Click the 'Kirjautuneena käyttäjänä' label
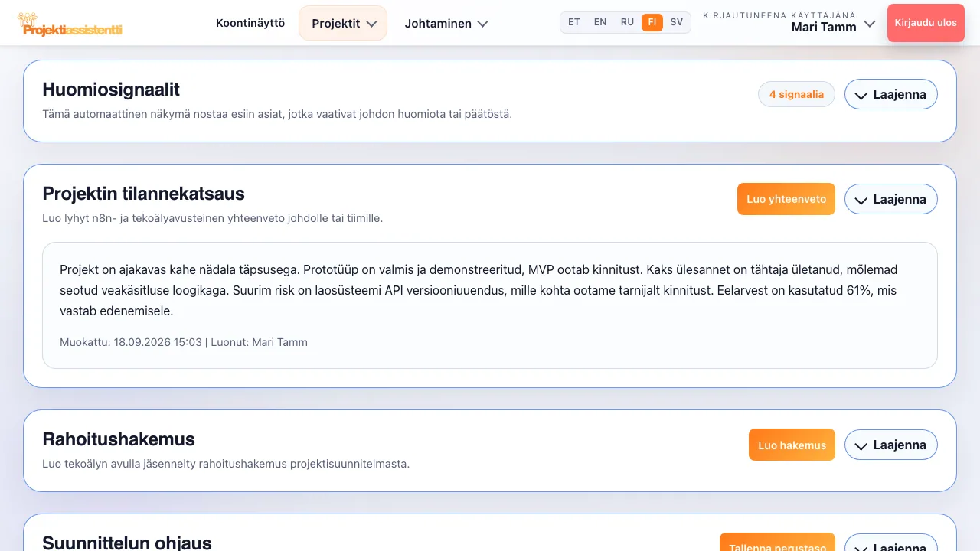Viewport: 980px width, 551px height. click(779, 15)
